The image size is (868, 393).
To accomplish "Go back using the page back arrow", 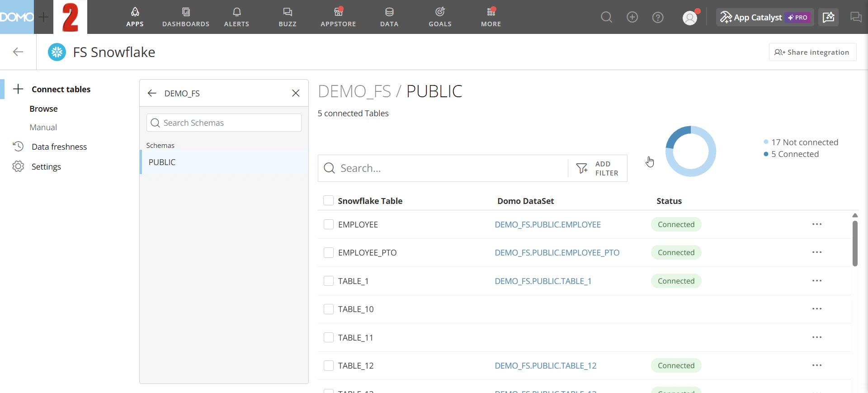I will [18, 52].
